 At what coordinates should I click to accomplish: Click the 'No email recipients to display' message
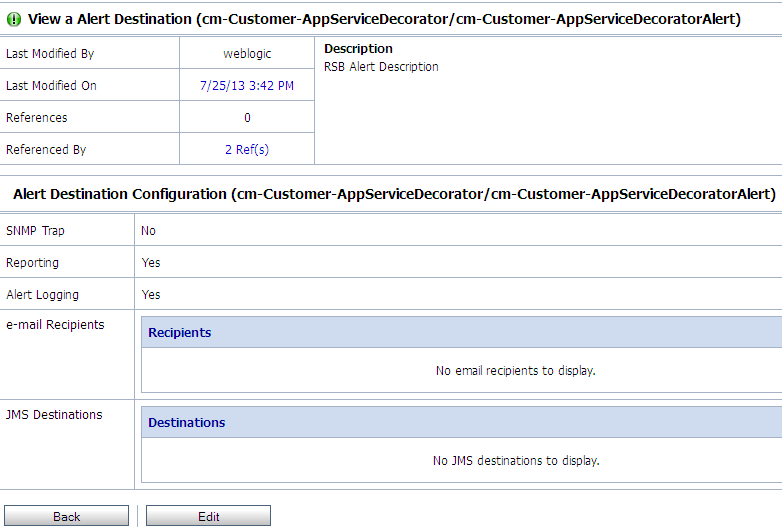[x=515, y=371]
